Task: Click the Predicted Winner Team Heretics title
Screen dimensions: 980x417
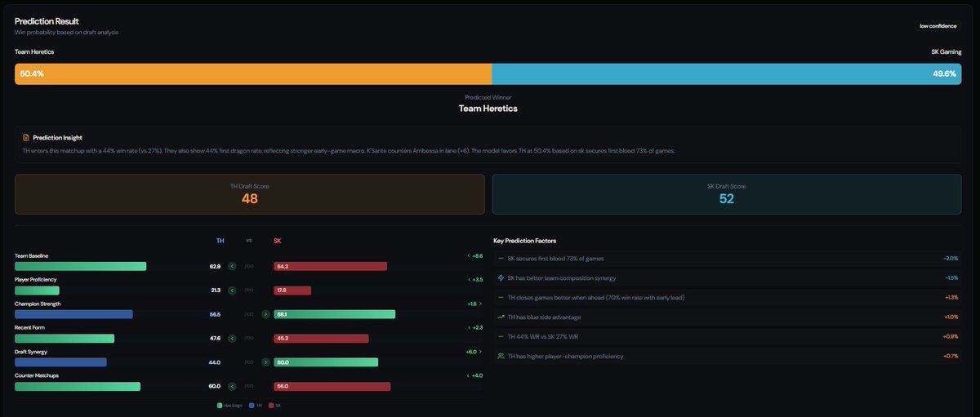Action: pos(488,109)
